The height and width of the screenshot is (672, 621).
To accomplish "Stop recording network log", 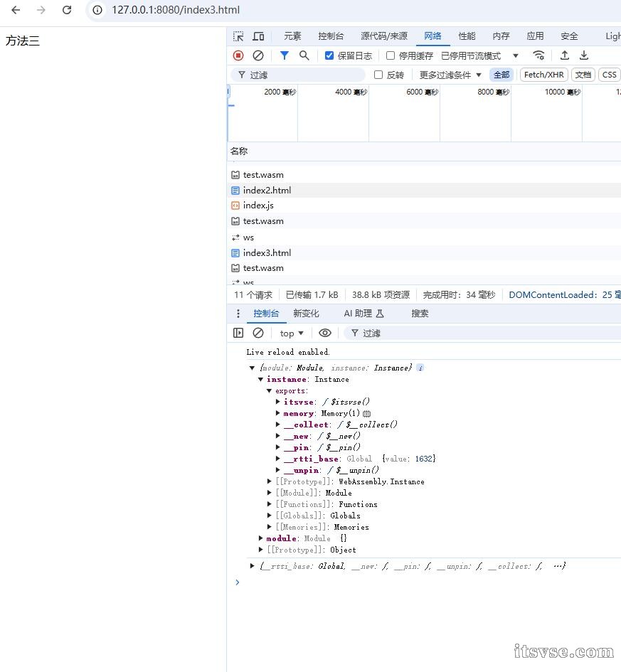I will click(x=238, y=55).
